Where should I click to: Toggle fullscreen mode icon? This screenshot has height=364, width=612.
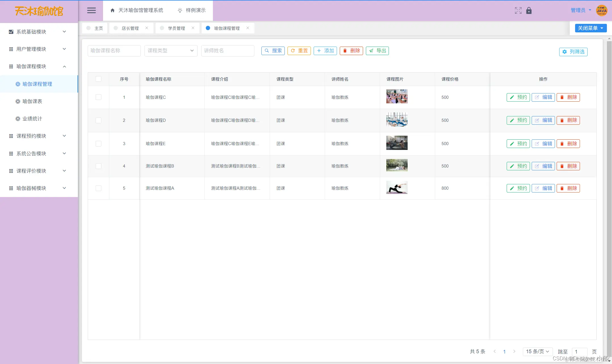(518, 11)
